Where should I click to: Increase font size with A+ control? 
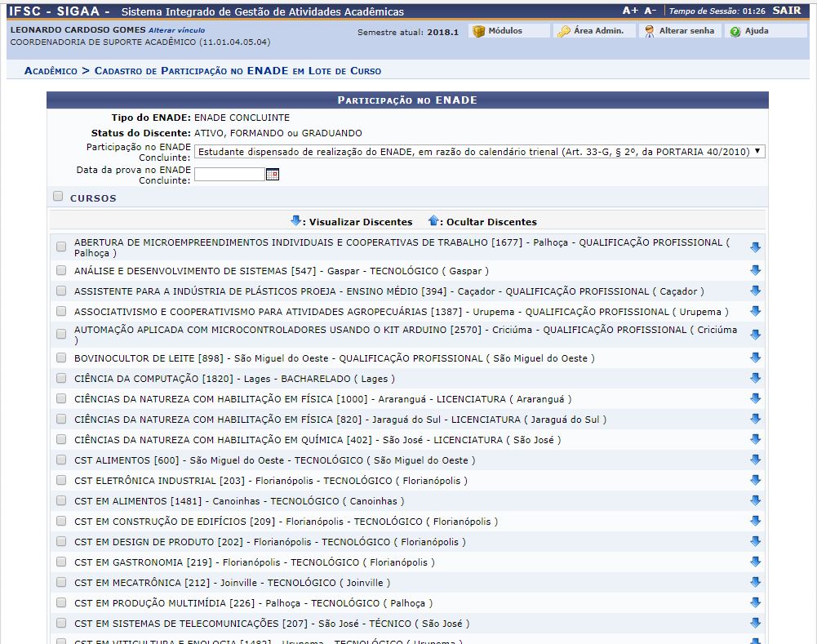coord(629,11)
